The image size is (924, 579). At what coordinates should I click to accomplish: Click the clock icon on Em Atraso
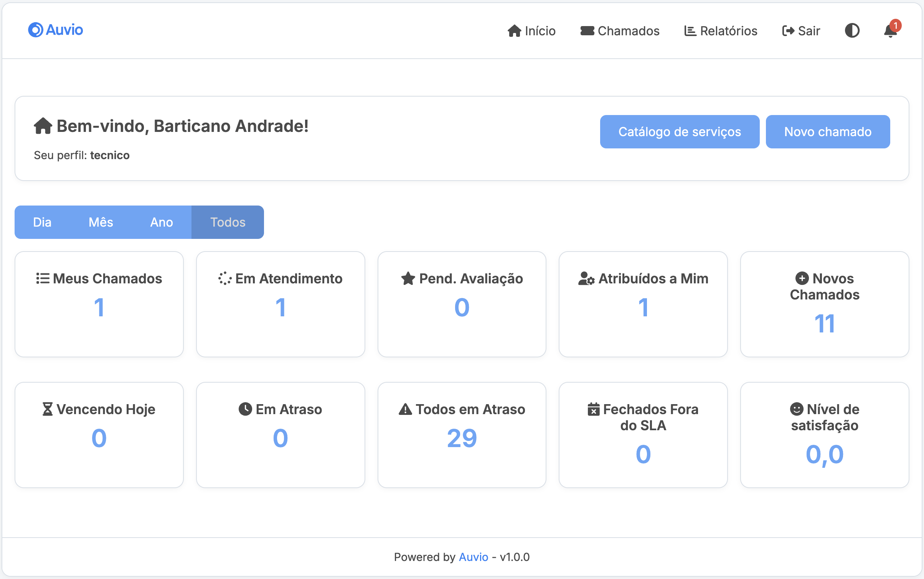coord(245,409)
